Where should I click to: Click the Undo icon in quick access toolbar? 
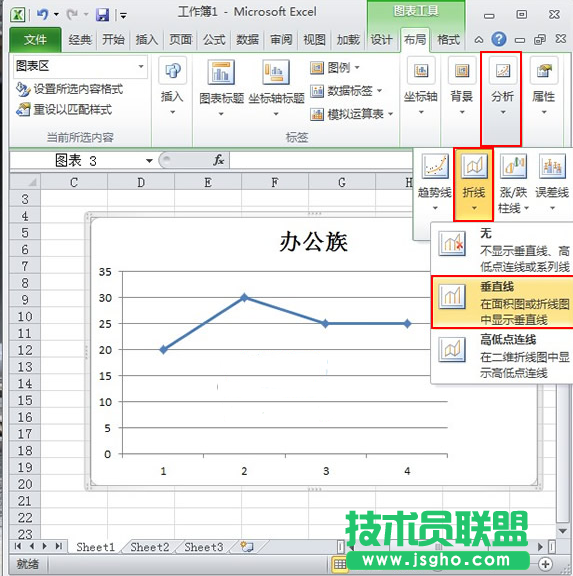43,14
